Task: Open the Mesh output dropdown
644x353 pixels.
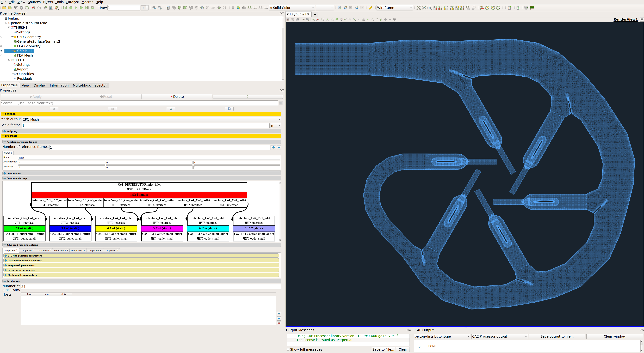Action: coord(151,120)
